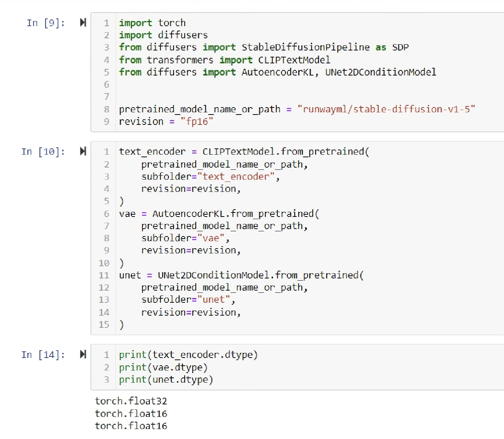The image size is (504, 439).
Task: Click the run icon beside cell In [10]
Action: [x=83, y=151]
